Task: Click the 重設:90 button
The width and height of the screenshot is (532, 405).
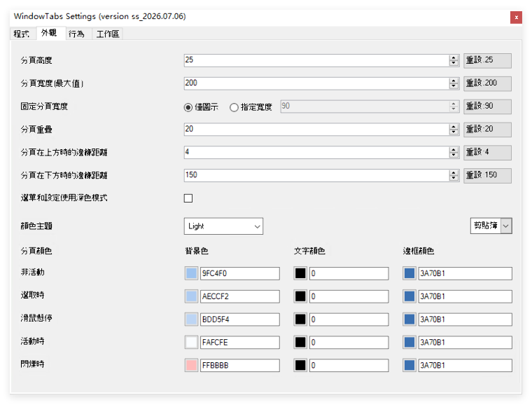Action: click(x=488, y=107)
